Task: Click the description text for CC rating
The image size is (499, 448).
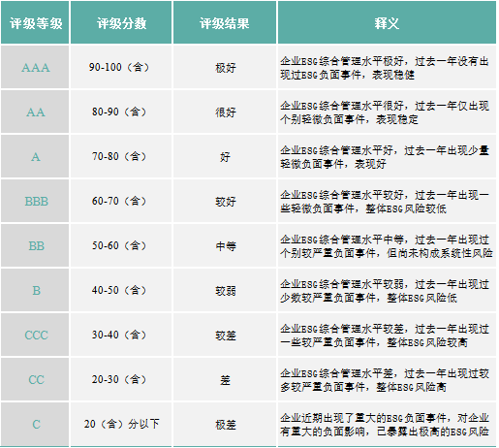Action: 385,380
